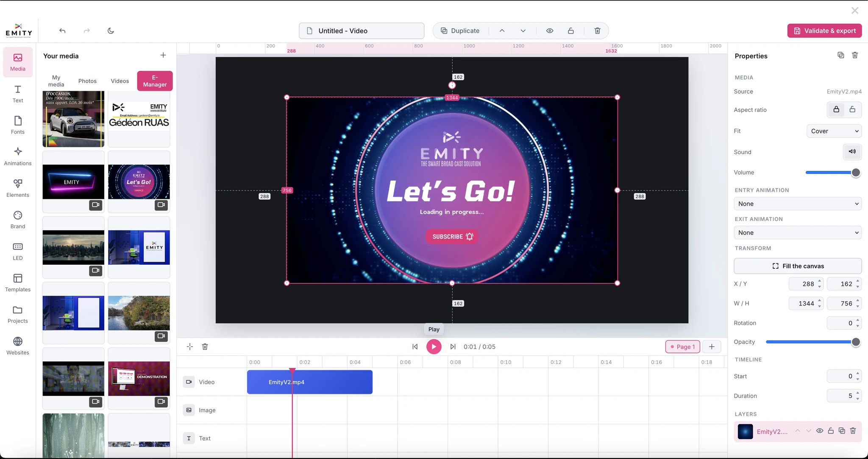This screenshot has width=868, height=459.
Task: Decrease the height stepper value
Action: click(857, 306)
